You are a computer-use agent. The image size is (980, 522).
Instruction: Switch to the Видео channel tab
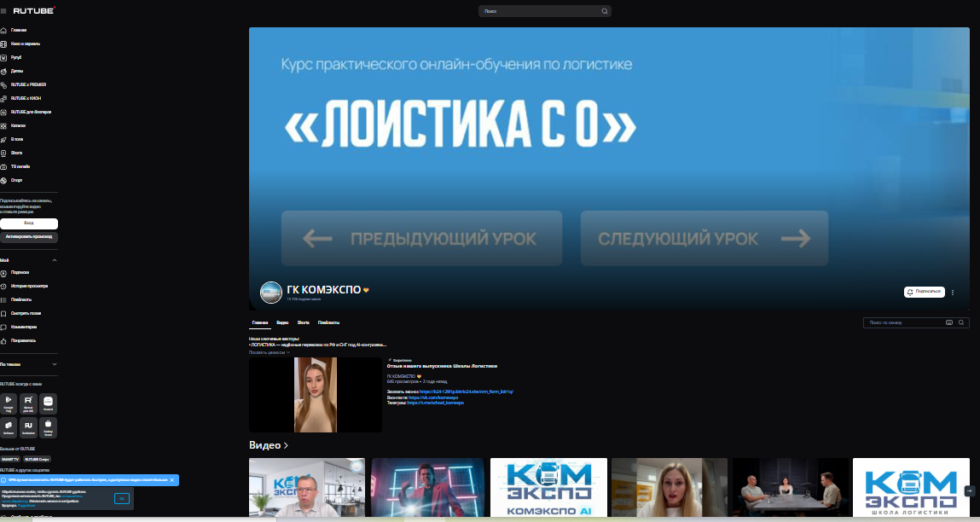tap(282, 322)
